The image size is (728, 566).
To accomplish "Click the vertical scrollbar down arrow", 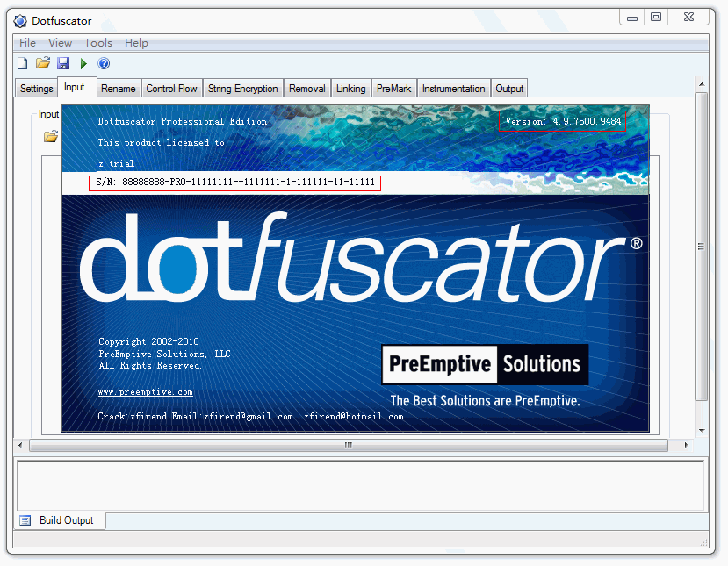I will point(702,431).
